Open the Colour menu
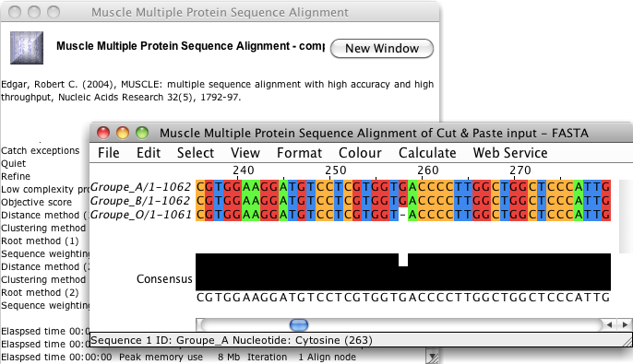The width and height of the screenshot is (633, 364). pyautogui.click(x=360, y=153)
